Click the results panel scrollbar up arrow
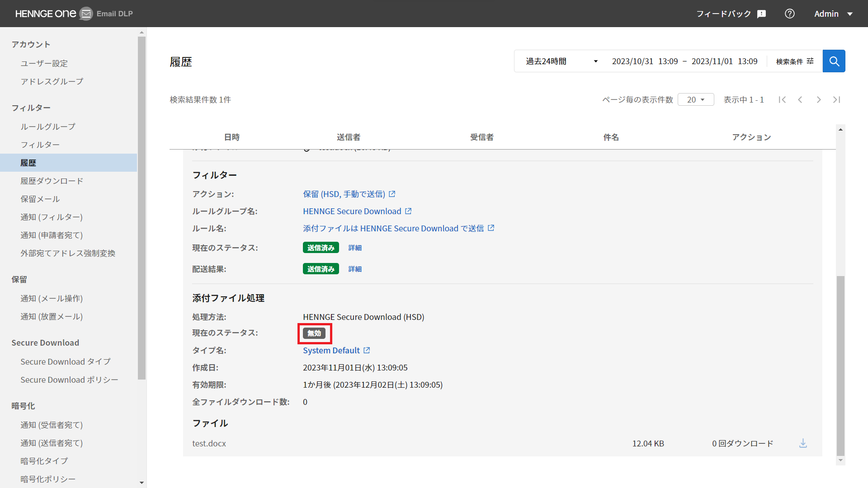 coord(840,130)
